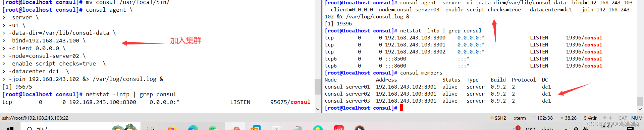Screen dimensions: 644x130
Task: Click the terminal size 102x38 indicator
Action: tap(542, 118)
